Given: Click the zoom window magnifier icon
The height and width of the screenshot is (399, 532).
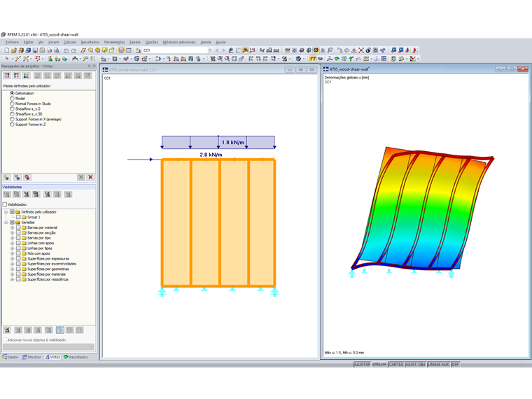Looking at the screenshot, I should click(x=220, y=59).
